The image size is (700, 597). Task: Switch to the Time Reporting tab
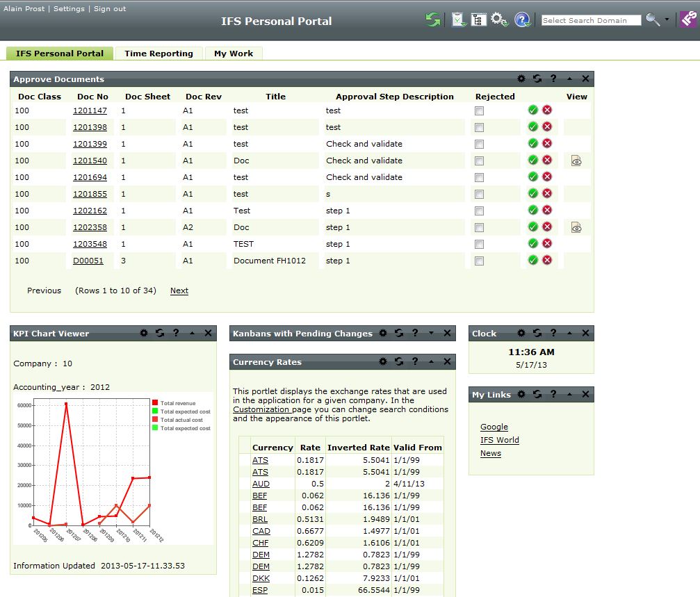pyautogui.click(x=158, y=54)
